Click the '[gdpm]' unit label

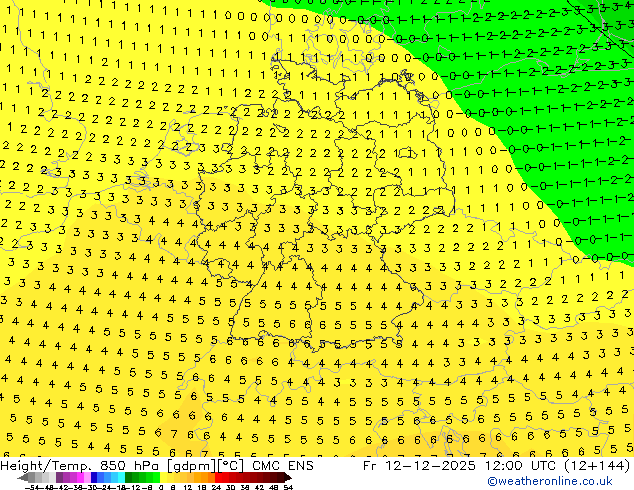point(191,466)
